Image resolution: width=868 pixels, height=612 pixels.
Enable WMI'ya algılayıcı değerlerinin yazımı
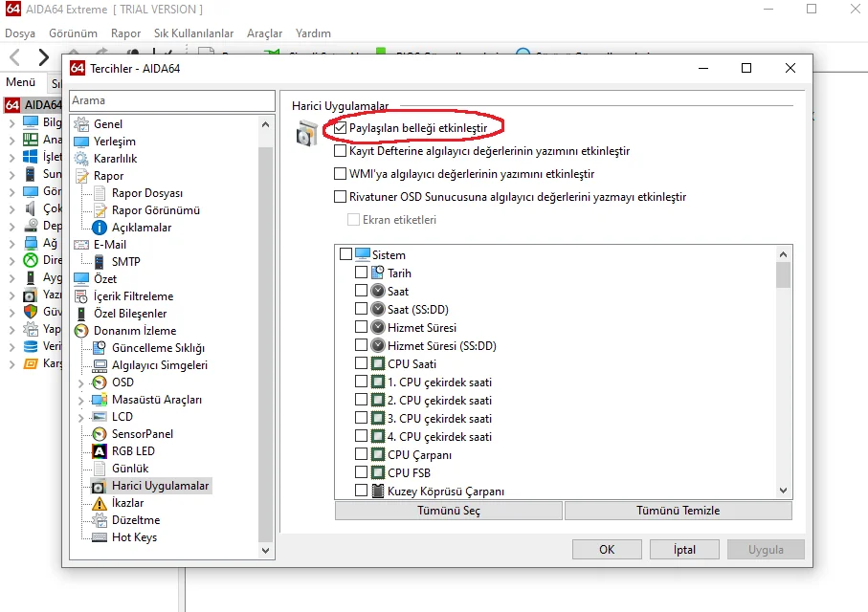point(341,174)
